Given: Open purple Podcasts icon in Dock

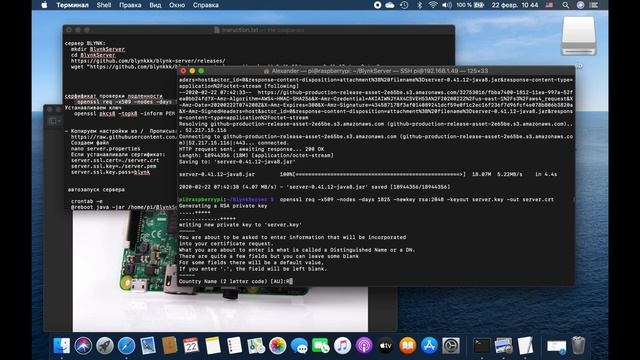Looking at the screenshot, I should 364,346.
